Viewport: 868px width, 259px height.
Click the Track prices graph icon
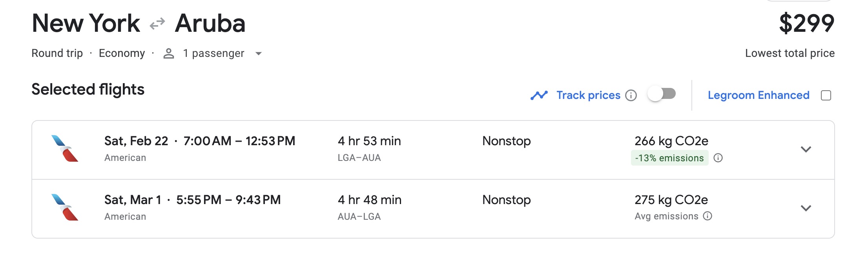click(540, 95)
